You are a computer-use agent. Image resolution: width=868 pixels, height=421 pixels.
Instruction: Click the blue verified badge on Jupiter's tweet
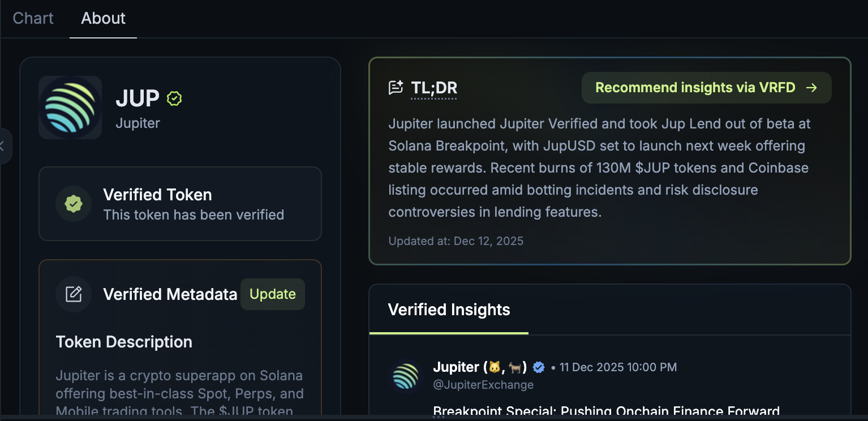[x=538, y=367]
